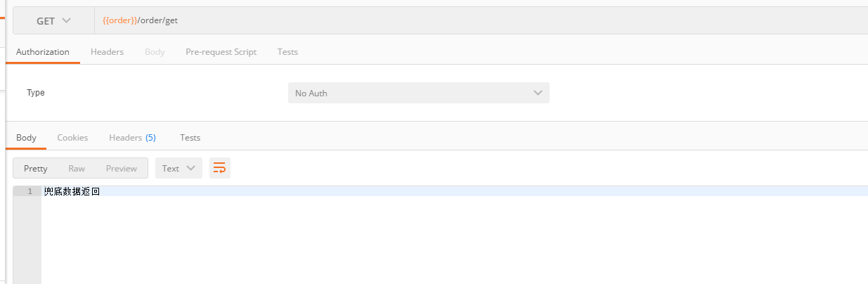Select the response Body tab
The image size is (868, 284).
[26, 138]
